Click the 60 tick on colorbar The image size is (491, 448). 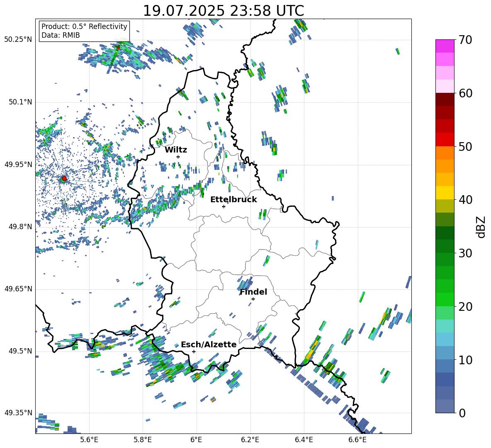tap(465, 93)
